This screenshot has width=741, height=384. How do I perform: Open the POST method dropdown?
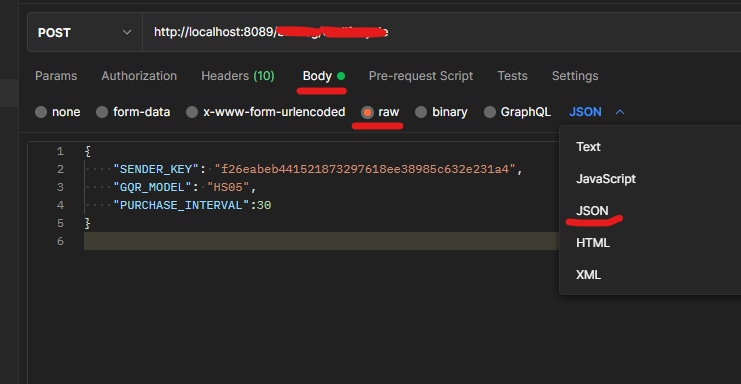click(85, 33)
